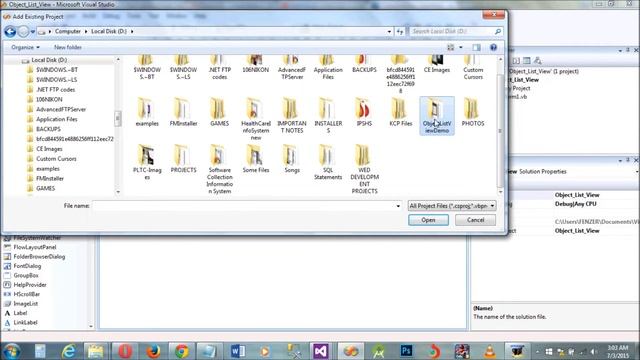
Task: Open the ObjectListViewDemo folder
Action: (x=436, y=116)
